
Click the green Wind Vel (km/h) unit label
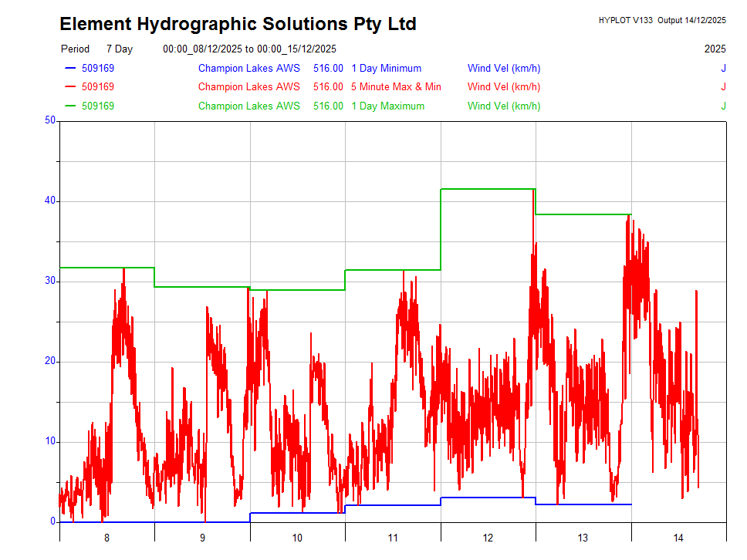coord(504,106)
